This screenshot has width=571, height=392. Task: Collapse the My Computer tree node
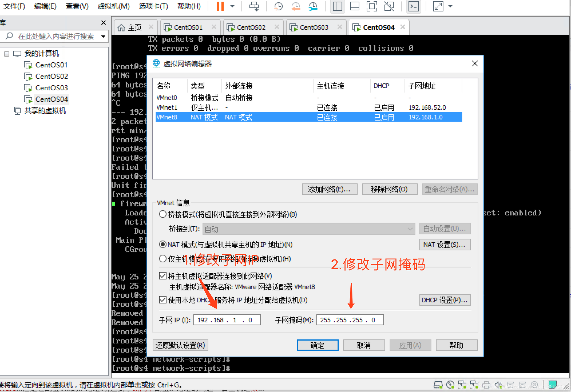(x=7, y=54)
